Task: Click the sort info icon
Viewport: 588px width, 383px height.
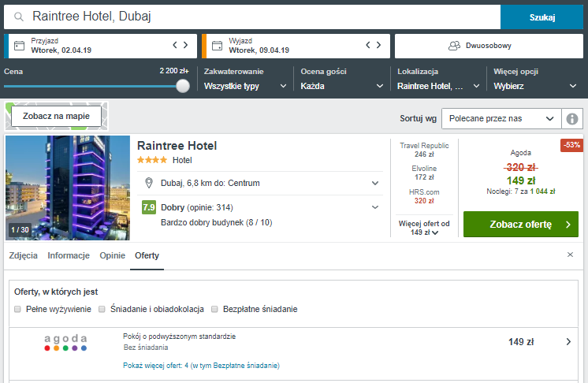Action: [572, 119]
